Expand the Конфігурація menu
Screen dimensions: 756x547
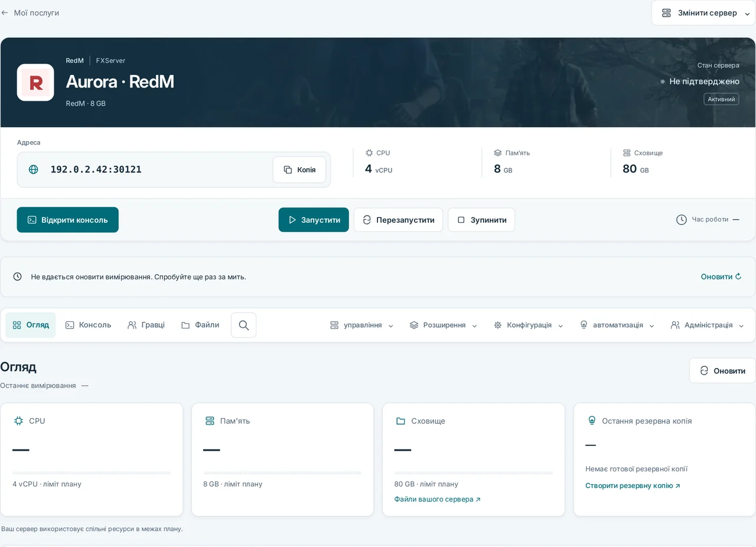pos(529,325)
